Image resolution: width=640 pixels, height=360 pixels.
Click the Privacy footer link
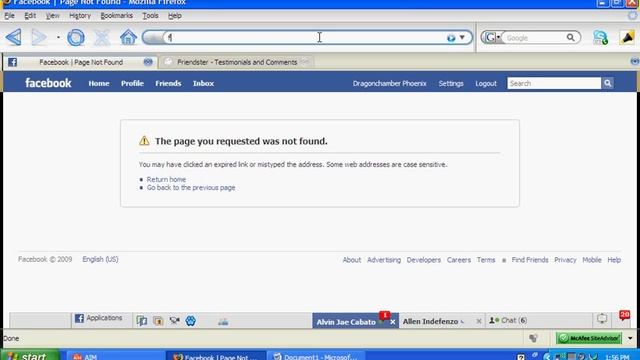click(565, 260)
